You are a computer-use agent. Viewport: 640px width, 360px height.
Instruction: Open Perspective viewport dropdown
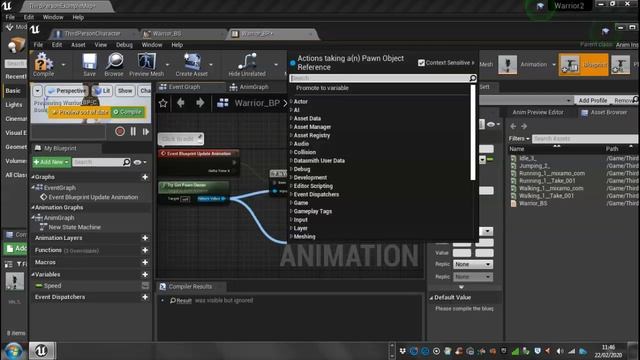66,91
